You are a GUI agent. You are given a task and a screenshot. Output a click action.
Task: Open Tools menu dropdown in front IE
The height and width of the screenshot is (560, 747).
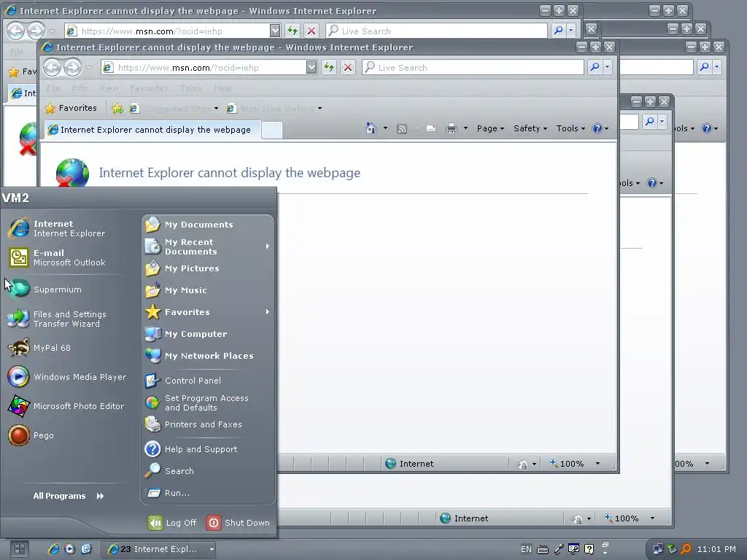570,128
